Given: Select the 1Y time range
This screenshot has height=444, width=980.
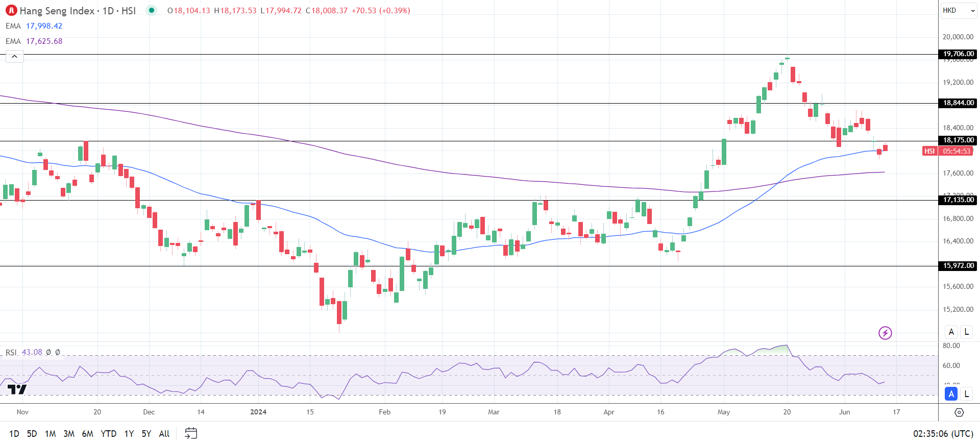Looking at the screenshot, I should click(x=129, y=434).
